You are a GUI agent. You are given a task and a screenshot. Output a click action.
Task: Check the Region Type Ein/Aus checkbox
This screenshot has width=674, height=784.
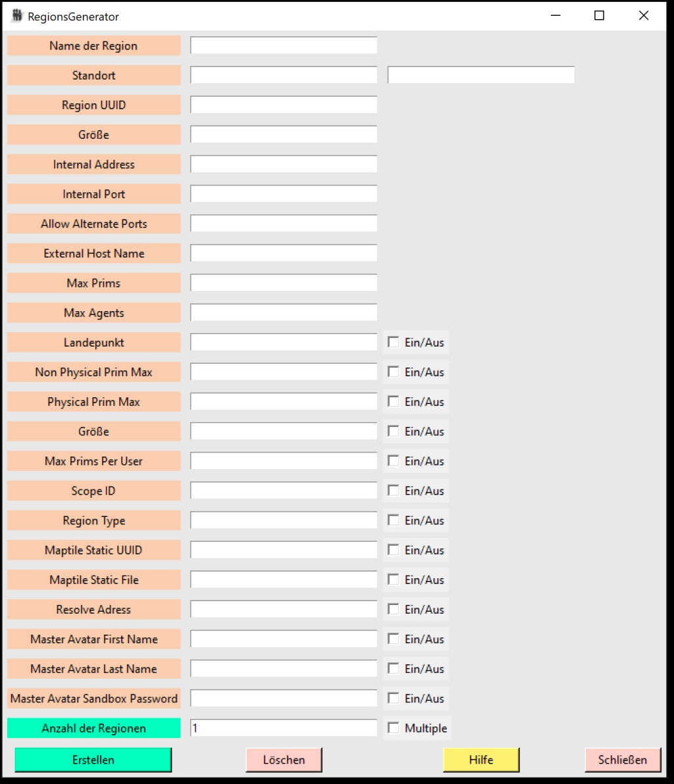394,520
